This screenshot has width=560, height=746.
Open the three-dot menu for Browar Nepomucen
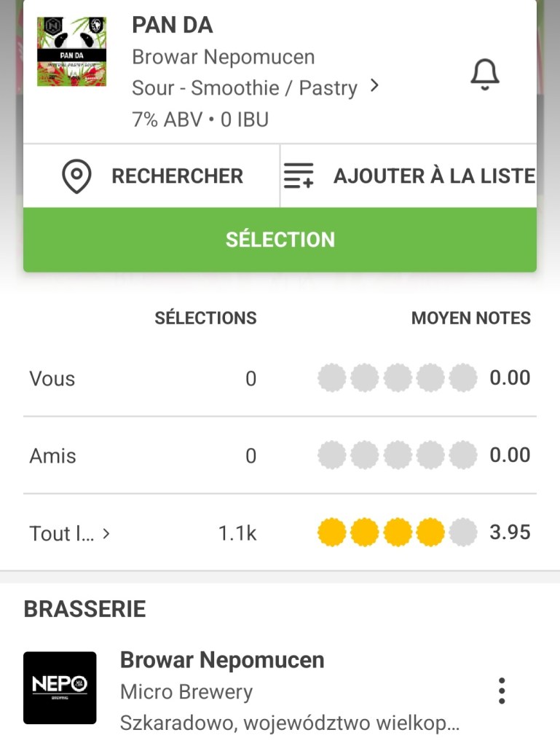click(x=501, y=691)
